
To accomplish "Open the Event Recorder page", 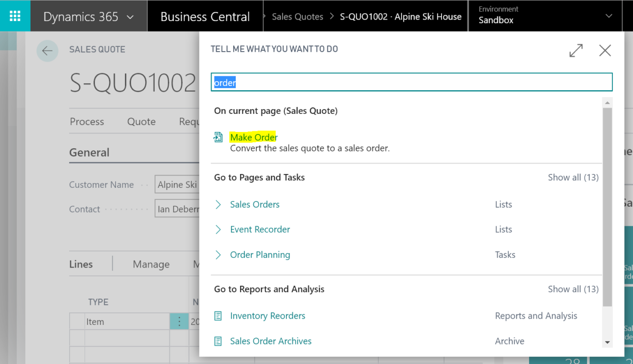I will pyautogui.click(x=260, y=229).
